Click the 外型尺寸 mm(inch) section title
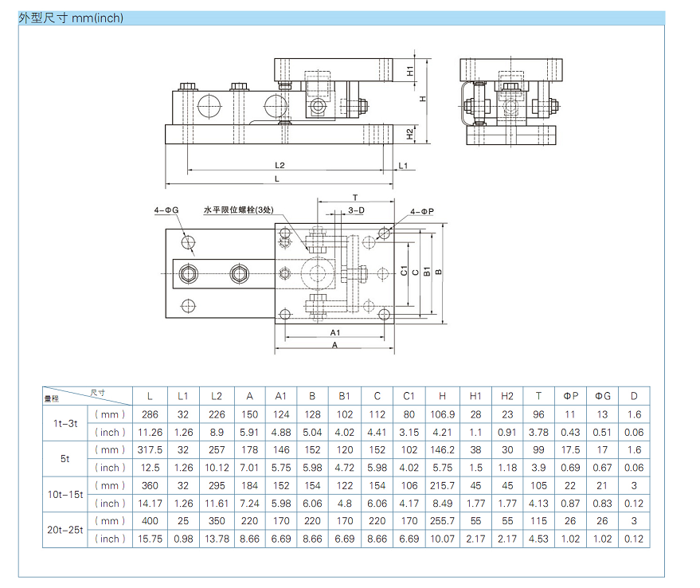 [x=71, y=18]
